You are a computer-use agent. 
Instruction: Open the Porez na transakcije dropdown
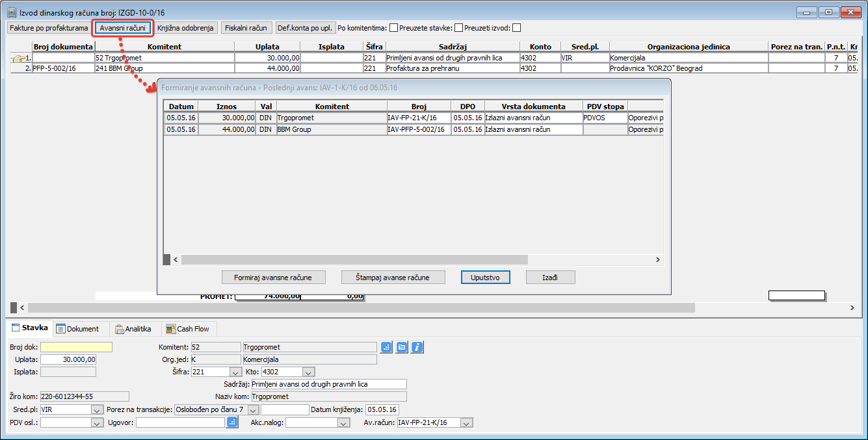[x=253, y=409]
